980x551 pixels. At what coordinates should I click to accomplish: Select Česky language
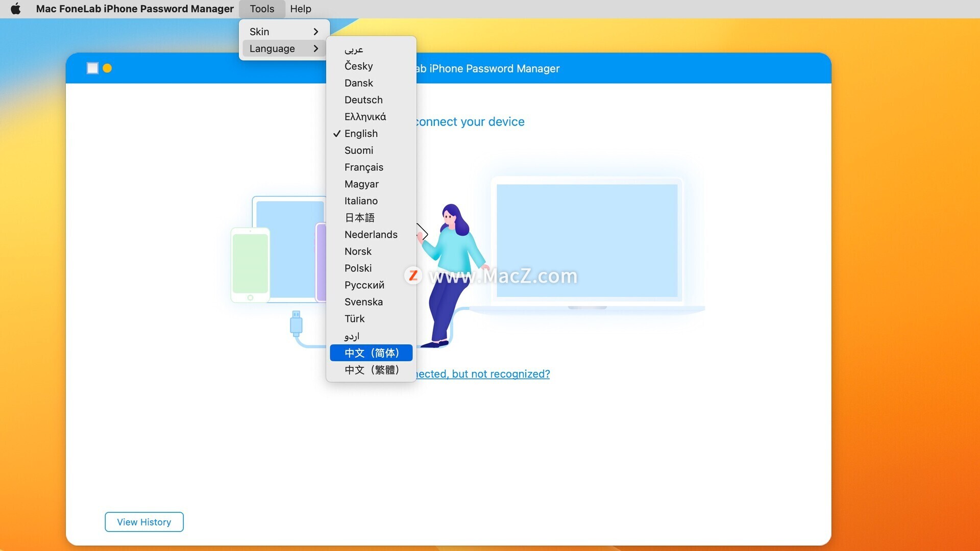(371, 66)
